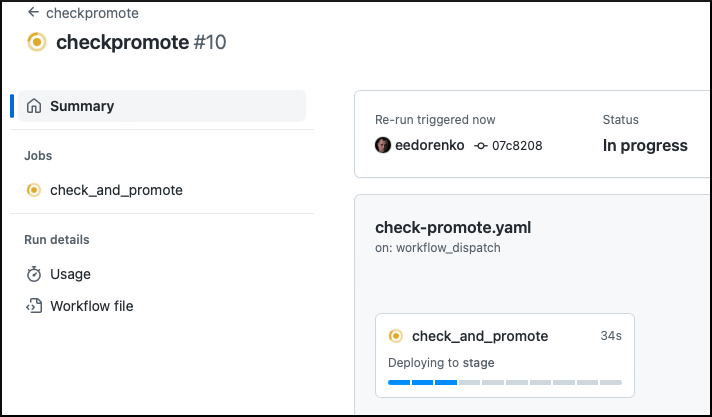This screenshot has height=417, width=712.
Task: Click the check-promote.yaml workflow heading
Action: click(x=453, y=227)
